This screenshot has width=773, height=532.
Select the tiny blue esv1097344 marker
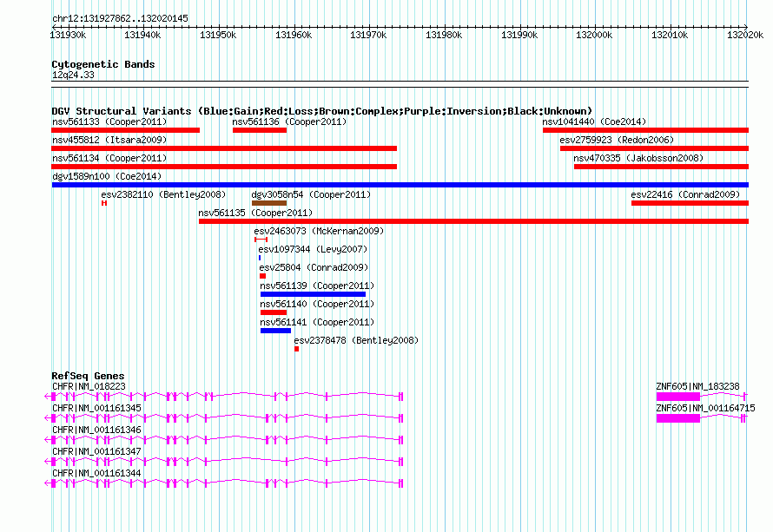[260, 258]
